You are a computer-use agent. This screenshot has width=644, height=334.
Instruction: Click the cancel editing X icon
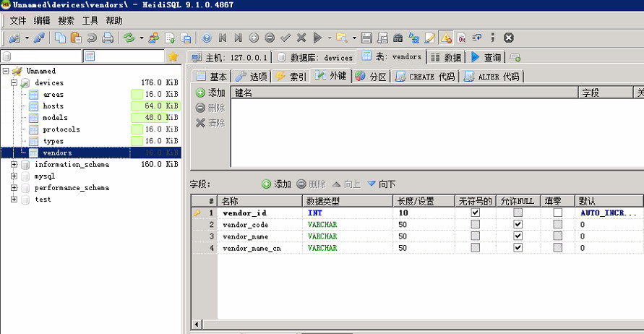coord(301,38)
